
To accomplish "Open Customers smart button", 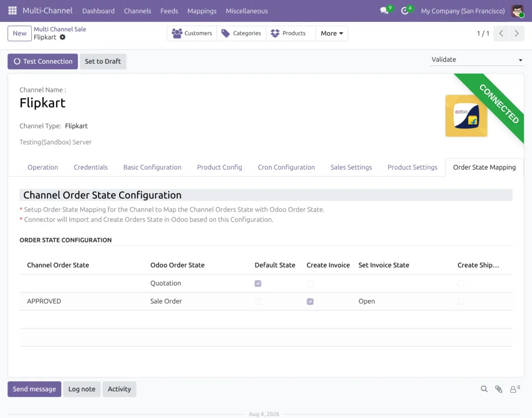I will pyautogui.click(x=192, y=33).
